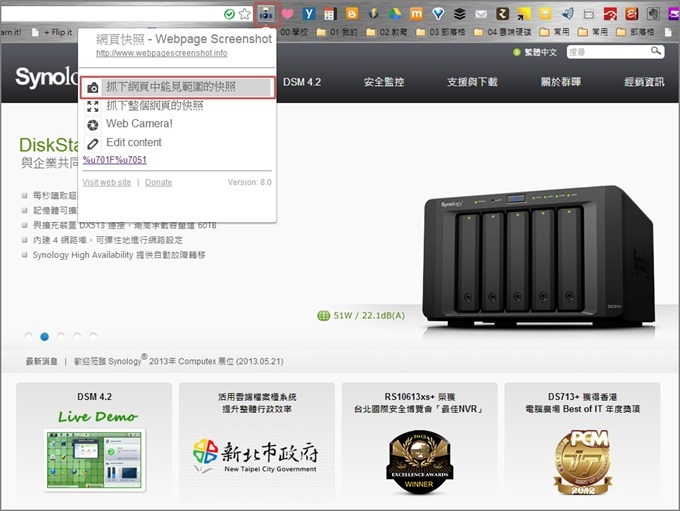Open the 02 教育 bookmark folder
Viewport: 680px width, 511px height.
(x=387, y=32)
